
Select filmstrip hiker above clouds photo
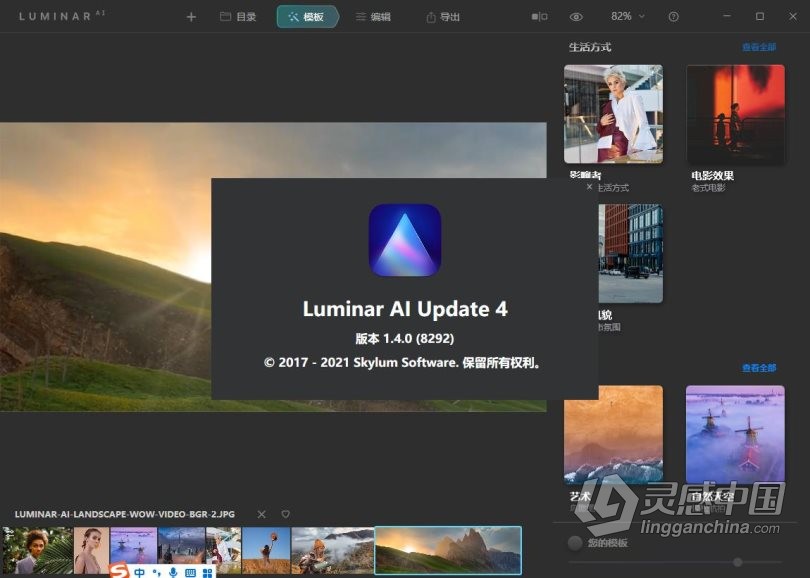click(x=332, y=550)
